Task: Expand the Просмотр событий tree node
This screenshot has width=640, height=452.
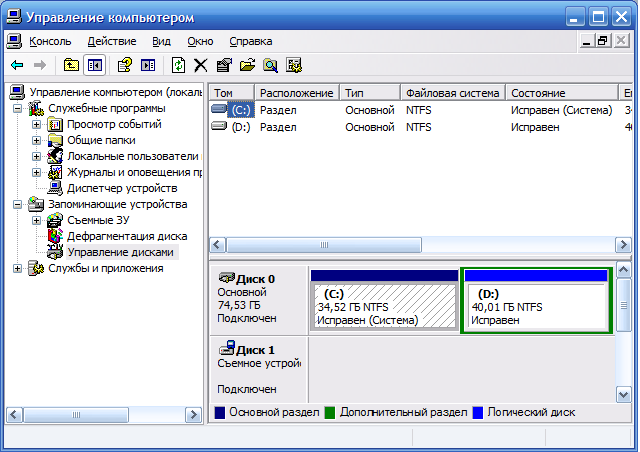Action: point(37,124)
